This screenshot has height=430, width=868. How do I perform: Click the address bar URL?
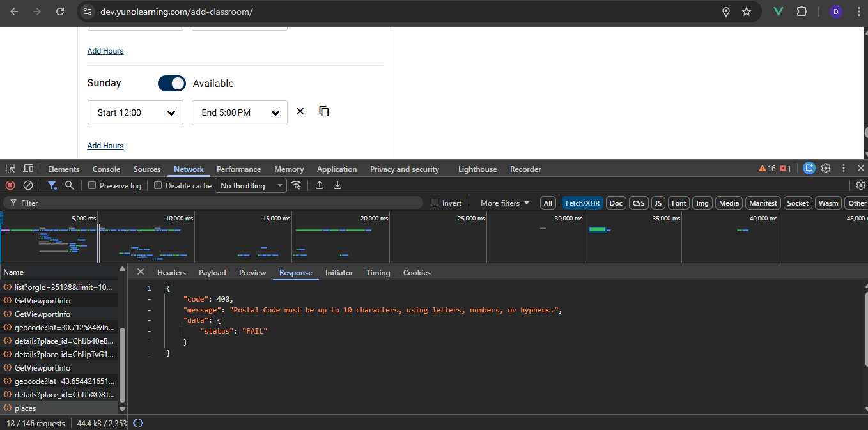(x=176, y=12)
